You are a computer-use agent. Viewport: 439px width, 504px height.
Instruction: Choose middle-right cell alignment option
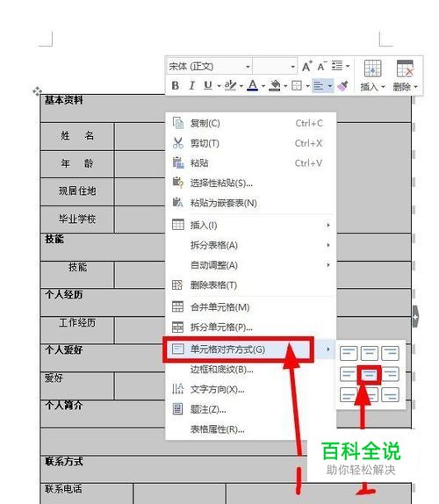coord(390,374)
